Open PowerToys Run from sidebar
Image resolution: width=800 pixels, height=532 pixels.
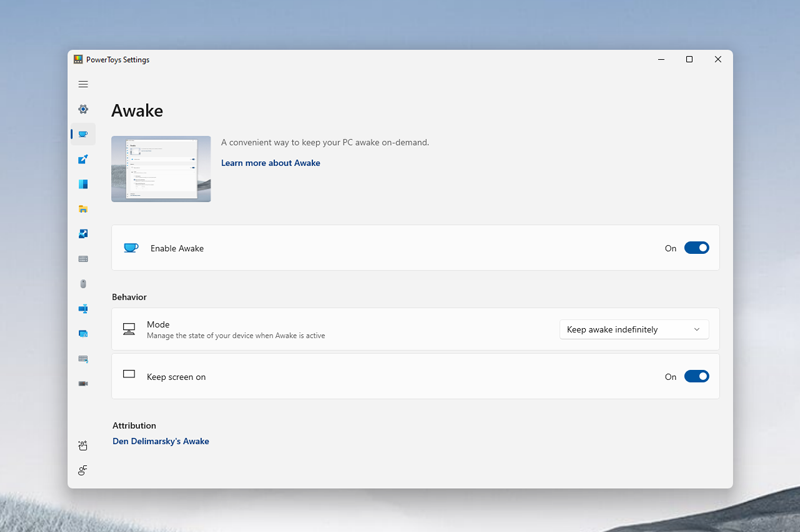tap(83, 334)
